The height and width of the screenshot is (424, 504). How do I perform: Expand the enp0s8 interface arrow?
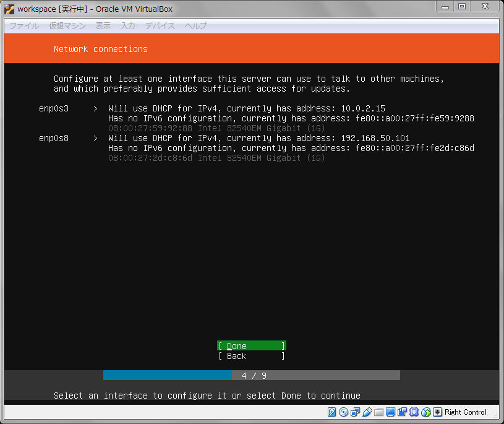coord(95,138)
